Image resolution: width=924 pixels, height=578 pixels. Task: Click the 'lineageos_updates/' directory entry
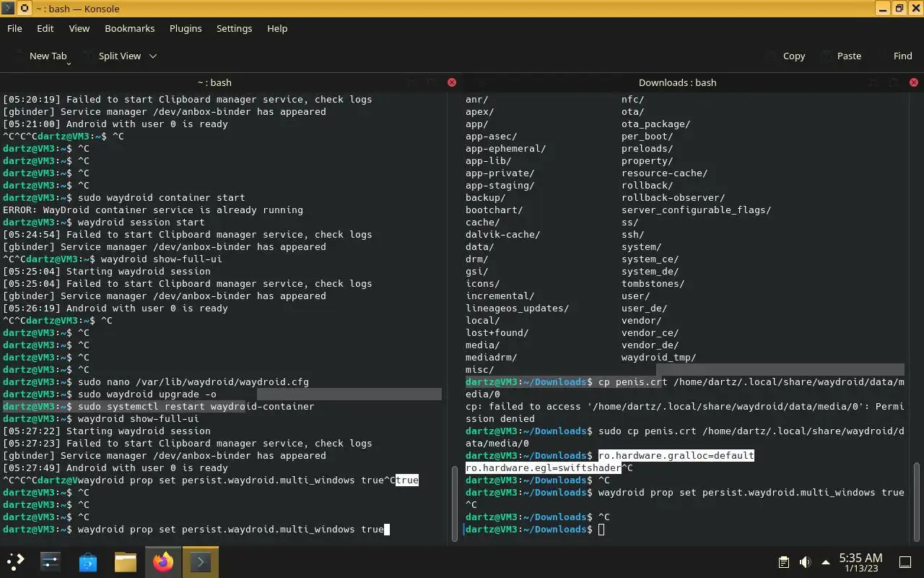[x=518, y=309]
